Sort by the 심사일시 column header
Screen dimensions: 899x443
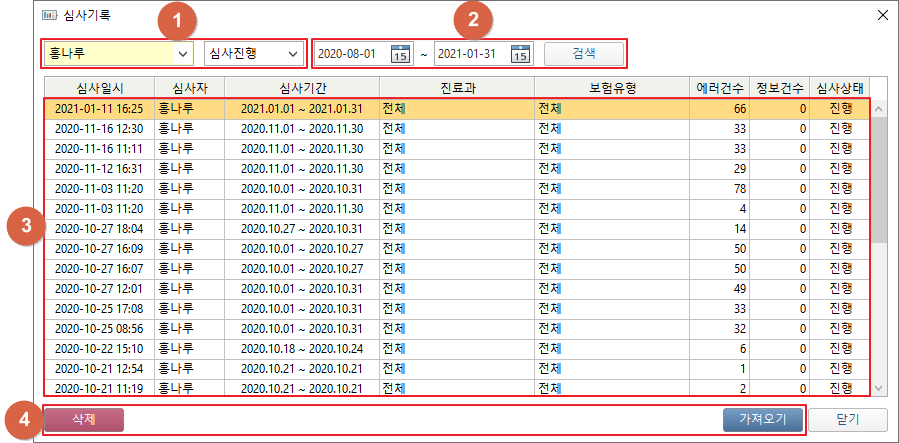click(x=98, y=87)
